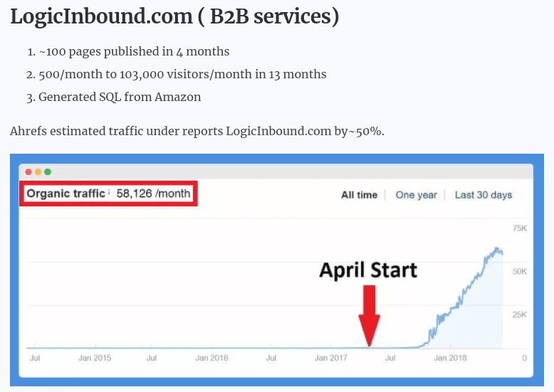Click the 58,126 /month traffic value
Viewport: 554px width, 392px height.
(x=153, y=194)
